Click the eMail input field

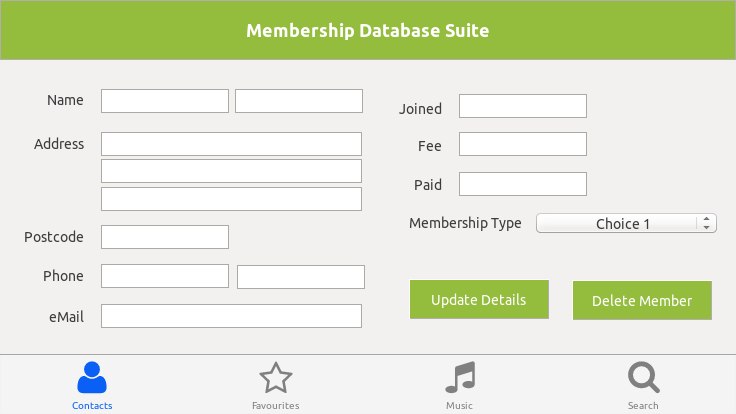[x=231, y=316]
